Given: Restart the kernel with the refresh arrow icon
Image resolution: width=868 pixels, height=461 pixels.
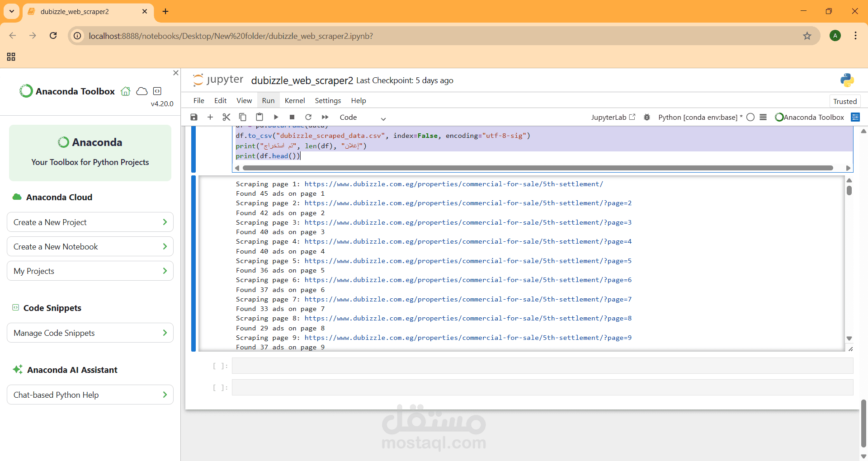Looking at the screenshot, I should click(x=308, y=117).
